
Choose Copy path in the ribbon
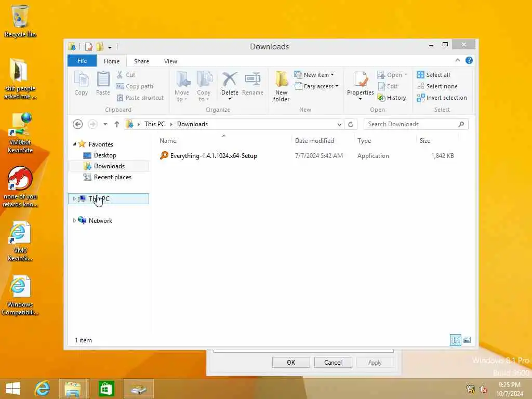click(x=135, y=86)
